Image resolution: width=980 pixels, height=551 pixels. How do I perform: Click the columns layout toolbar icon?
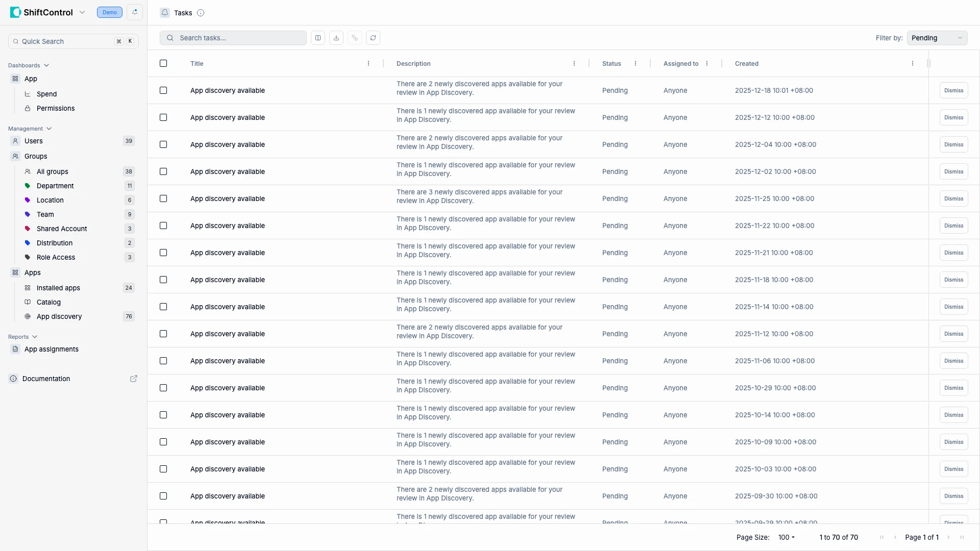tap(318, 38)
